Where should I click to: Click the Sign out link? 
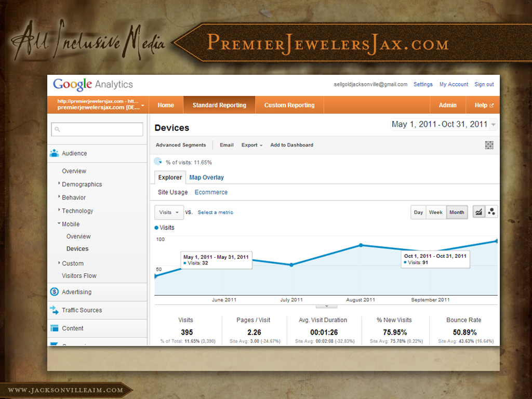tap(484, 84)
